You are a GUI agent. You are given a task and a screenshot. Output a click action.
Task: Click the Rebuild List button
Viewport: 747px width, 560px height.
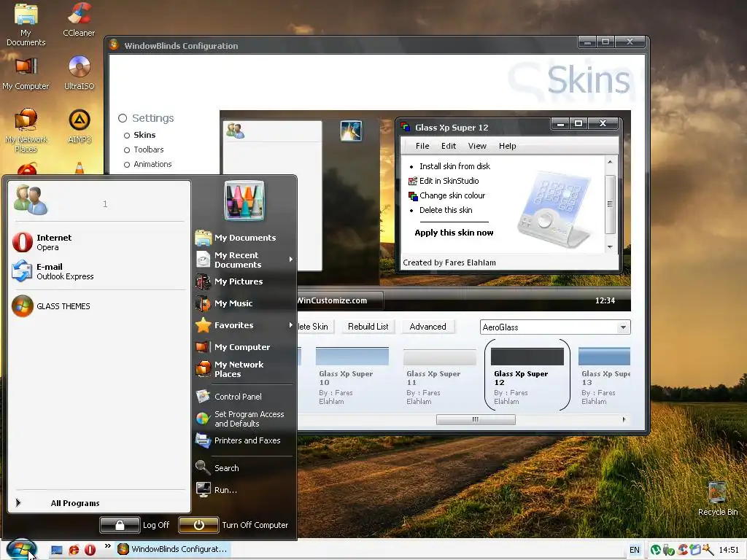pyautogui.click(x=368, y=327)
